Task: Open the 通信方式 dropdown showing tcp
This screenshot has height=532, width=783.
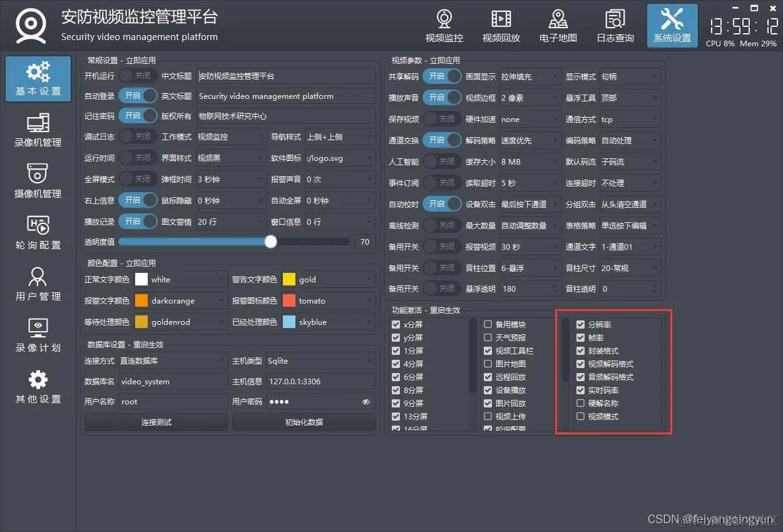Action: tap(630, 118)
